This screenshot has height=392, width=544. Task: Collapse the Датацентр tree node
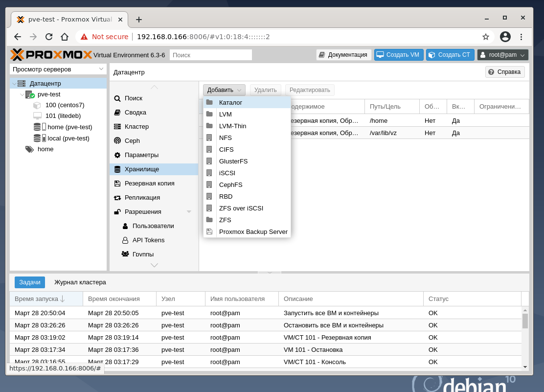coord(14,84)
